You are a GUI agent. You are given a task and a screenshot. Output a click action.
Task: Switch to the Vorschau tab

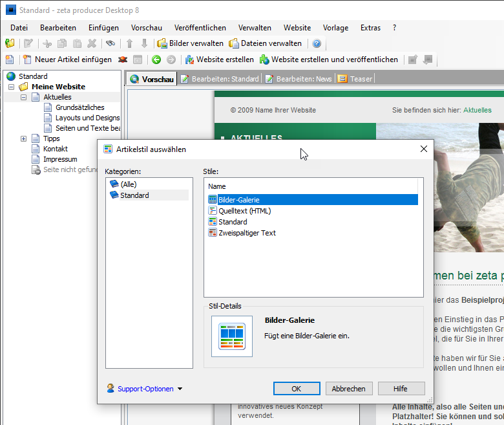click(x=152, y=79)
